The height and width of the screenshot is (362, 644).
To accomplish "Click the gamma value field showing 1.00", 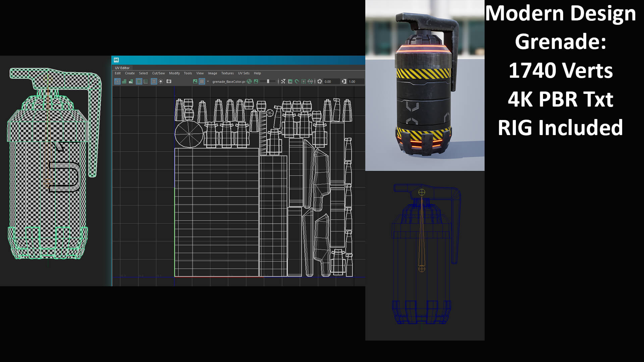I will click(355, 81).
